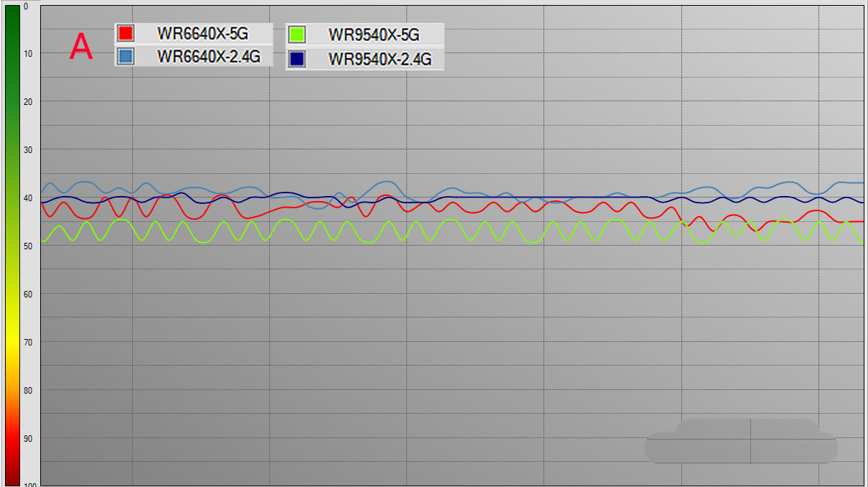
Task: Select the WR9540X-5G legend label
Action: [x=374, y=34]
